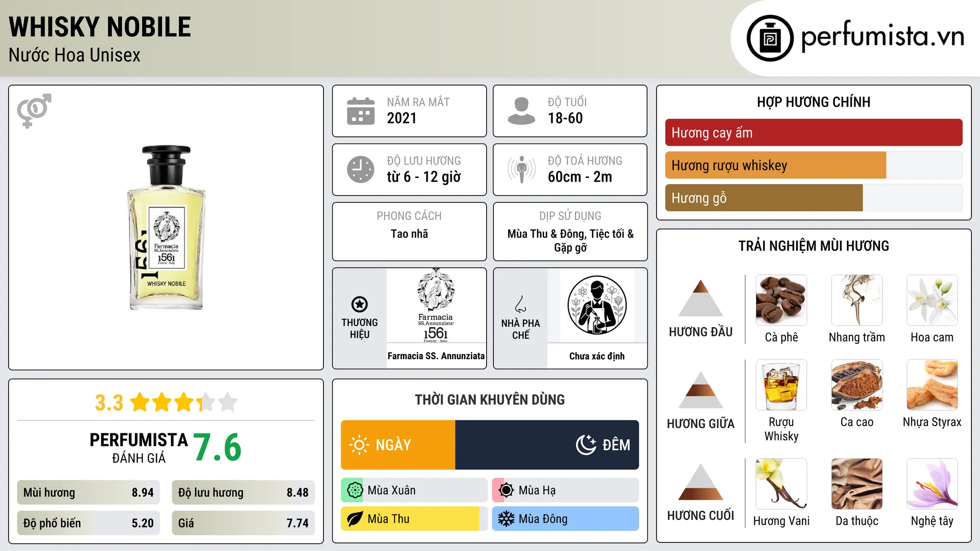
Task: Click the Perfumista Đánh giá label
Action: pyautogui.click(x=139, y=448)
